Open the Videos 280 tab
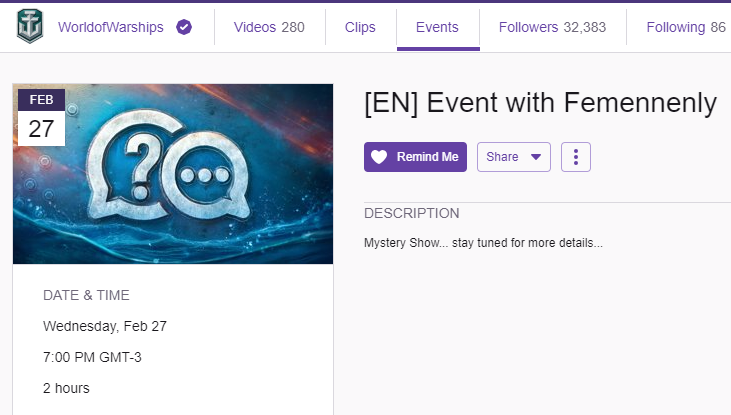 (269, 27)
